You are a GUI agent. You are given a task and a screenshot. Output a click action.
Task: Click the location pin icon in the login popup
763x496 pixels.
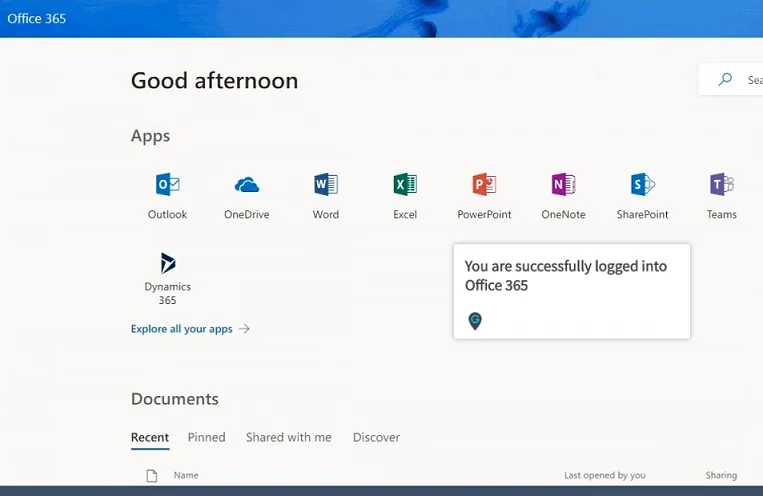click(475, 321)
